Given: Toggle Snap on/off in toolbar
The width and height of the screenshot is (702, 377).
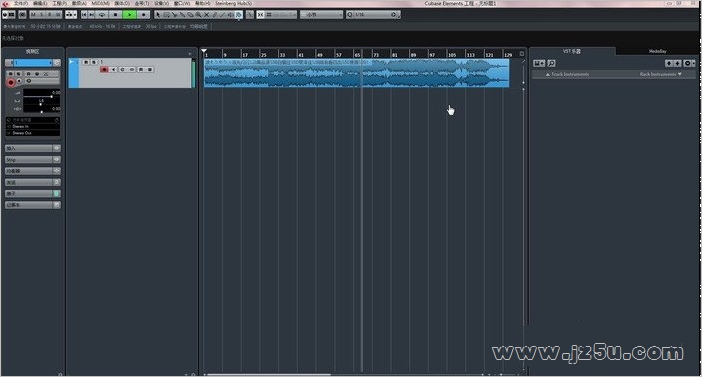Looking at the screenshot, I should (x=260, y=14).
